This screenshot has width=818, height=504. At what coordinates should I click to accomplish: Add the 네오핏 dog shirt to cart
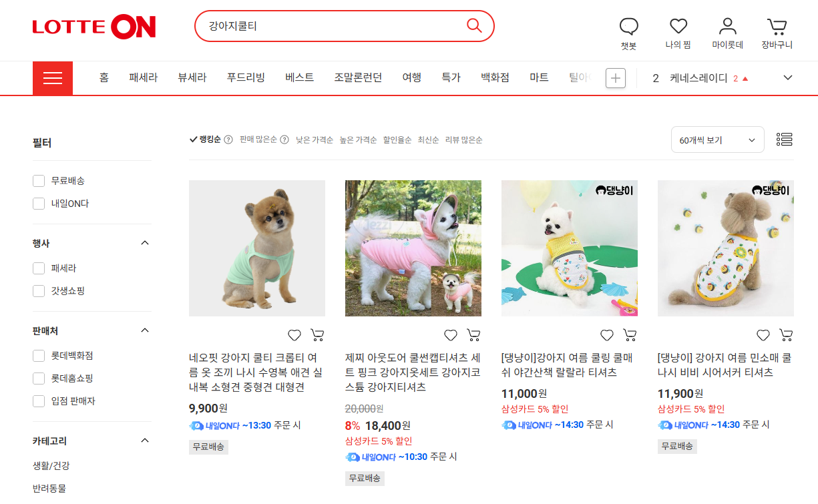[317, 334]
